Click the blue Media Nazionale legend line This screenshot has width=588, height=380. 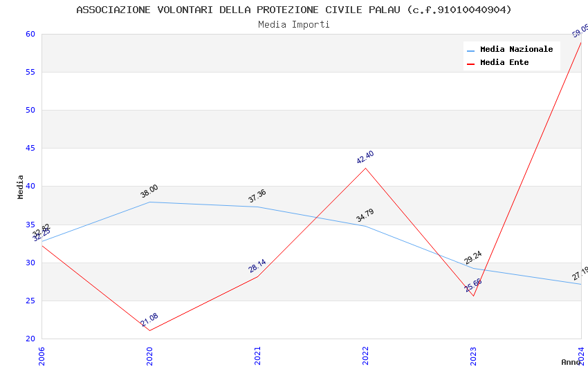[470, 50]
